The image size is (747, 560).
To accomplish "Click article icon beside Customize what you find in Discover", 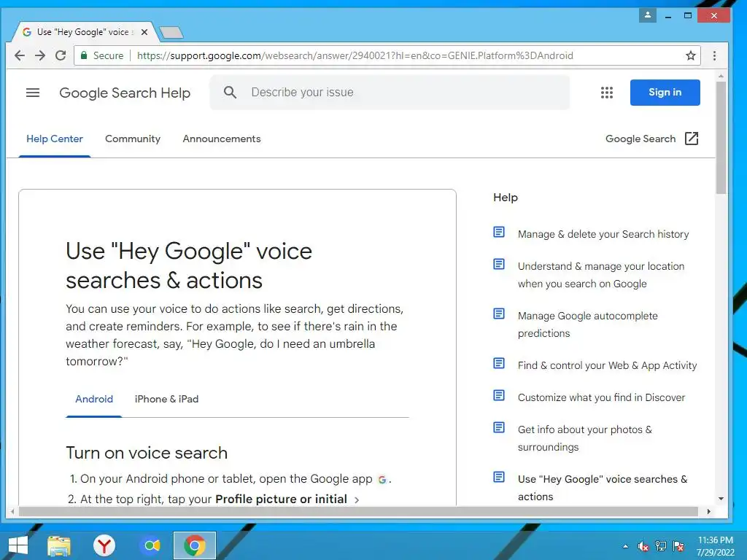I will pos(499,395).
